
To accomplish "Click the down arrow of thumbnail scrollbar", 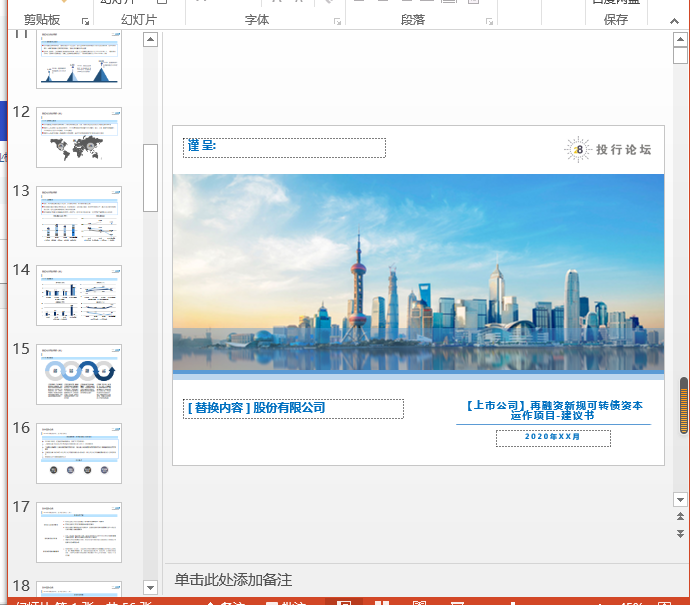I will [x=150, y=587].
